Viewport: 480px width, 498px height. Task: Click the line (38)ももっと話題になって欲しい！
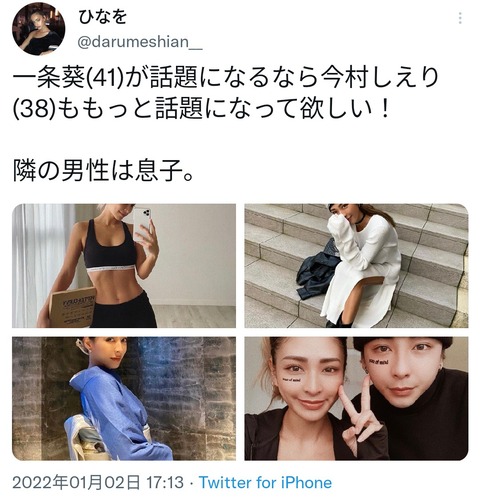point(201,109)
